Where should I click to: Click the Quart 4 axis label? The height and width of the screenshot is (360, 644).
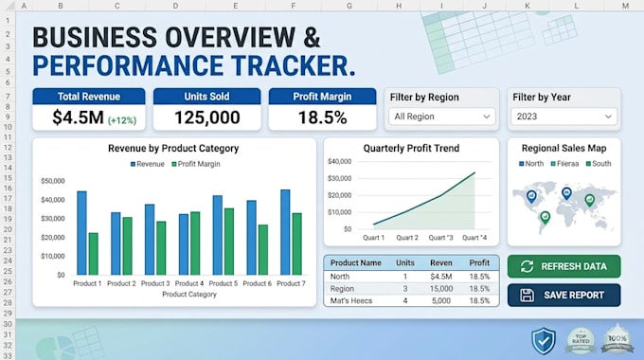point(474,238)
